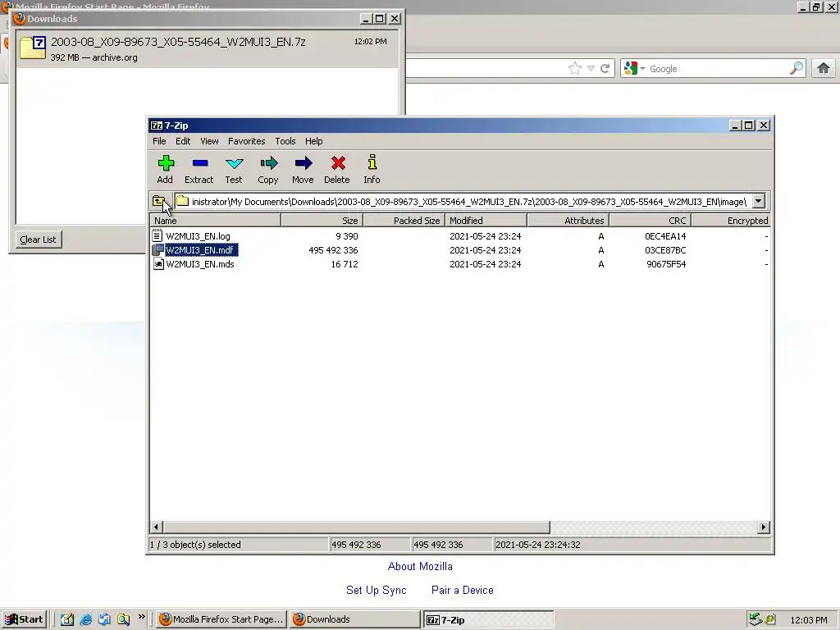840x630 pixels.
Task: Click Clear List in Downloads window
Action: 38,240
